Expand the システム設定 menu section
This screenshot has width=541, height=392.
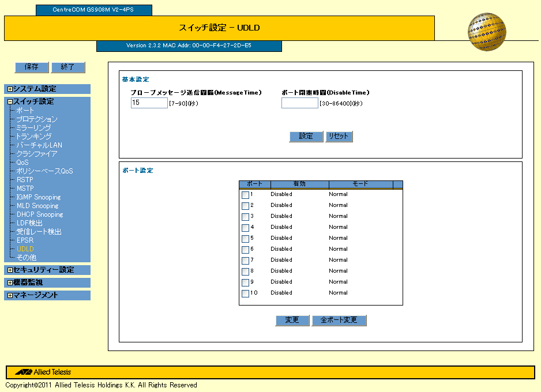(10, 89)
